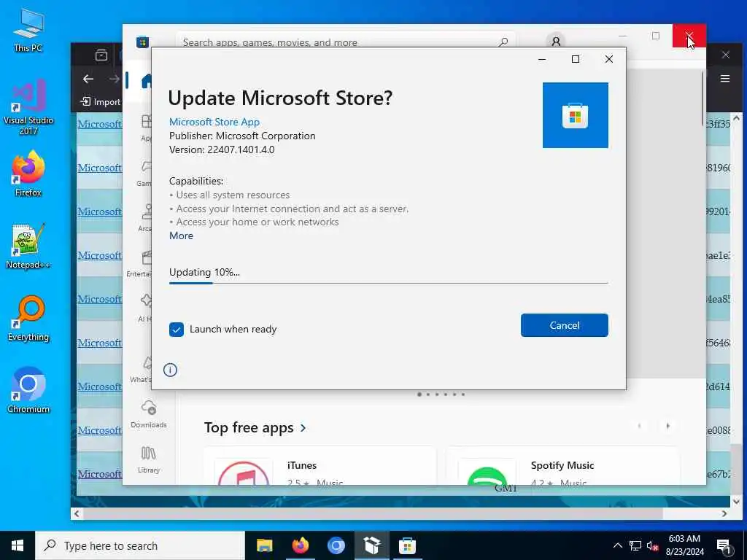The height and width of the screenshot is (560, 747).
Task: Click Microsoft Store logo in title bar
Action: (142, 42)
